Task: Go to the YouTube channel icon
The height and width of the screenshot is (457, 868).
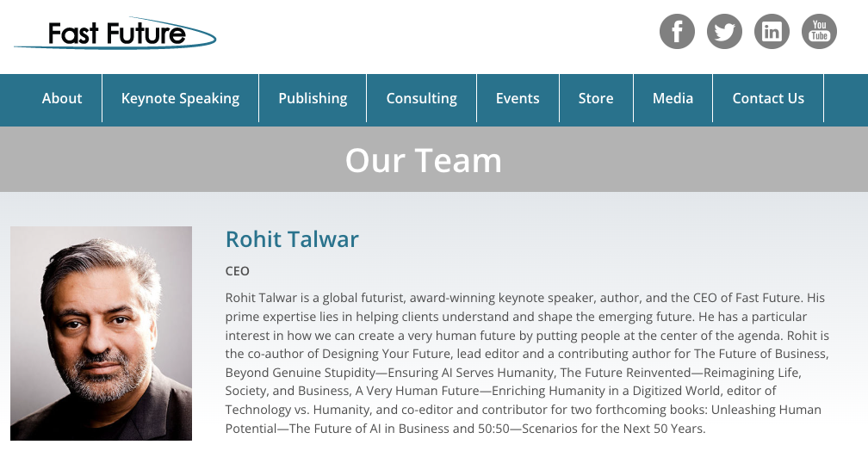Action: click(x=819, y=32)
